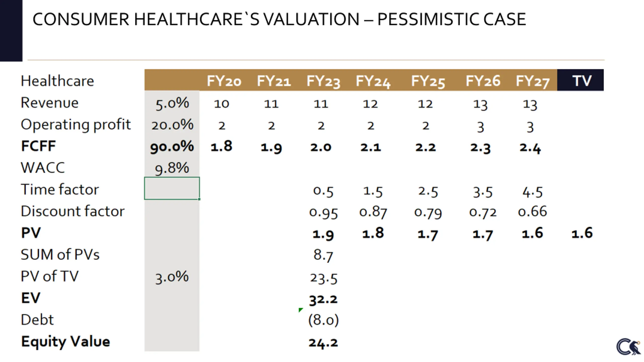Select the Debt (8.0) cell
The height and width of the screenshot is (362, 644).
click(324, 320)
